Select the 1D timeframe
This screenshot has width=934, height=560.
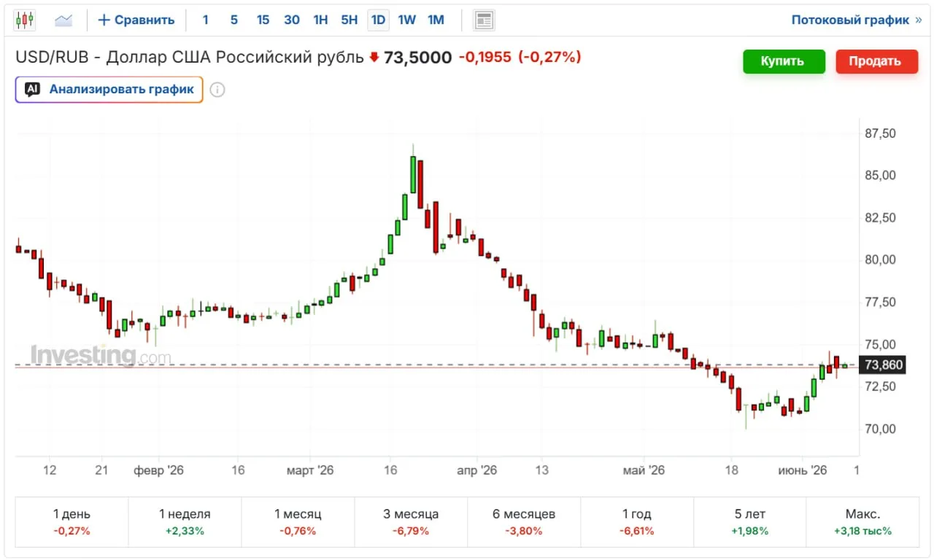378,20
